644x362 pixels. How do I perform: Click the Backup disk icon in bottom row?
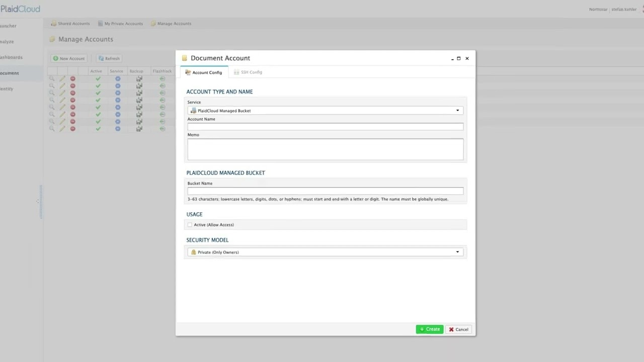(139, 129)
